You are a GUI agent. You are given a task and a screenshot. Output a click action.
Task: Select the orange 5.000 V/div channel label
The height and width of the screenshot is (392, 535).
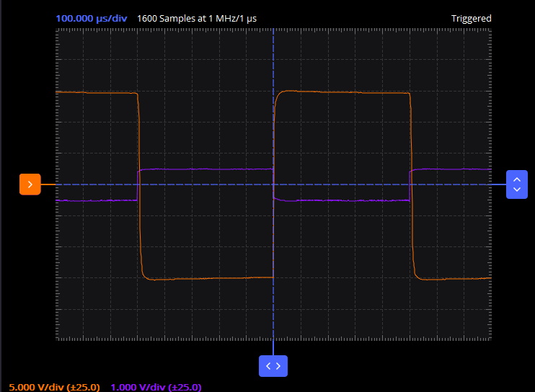(54, 387)
